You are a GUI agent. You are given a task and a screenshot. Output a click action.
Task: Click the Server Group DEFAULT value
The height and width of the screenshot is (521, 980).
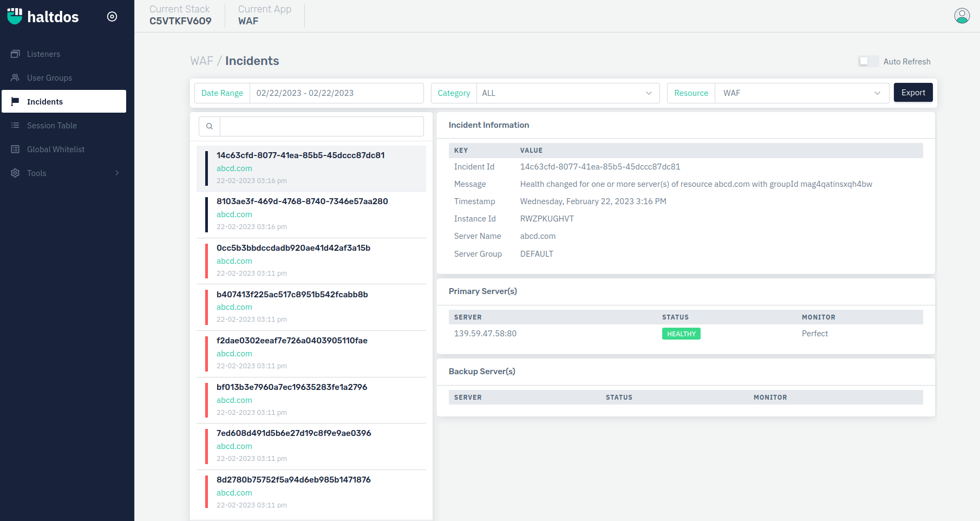click(537, 254)
